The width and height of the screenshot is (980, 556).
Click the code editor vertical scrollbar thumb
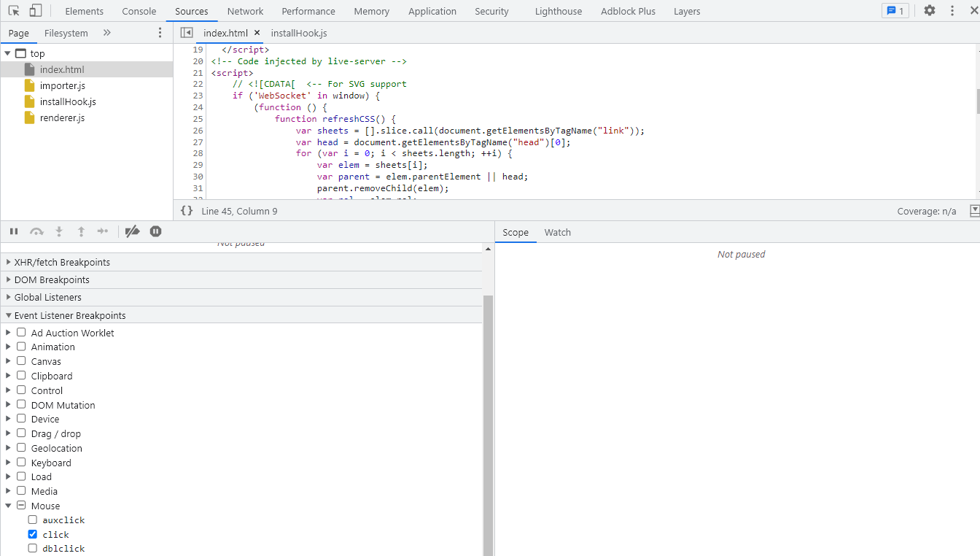pos(978,101)
